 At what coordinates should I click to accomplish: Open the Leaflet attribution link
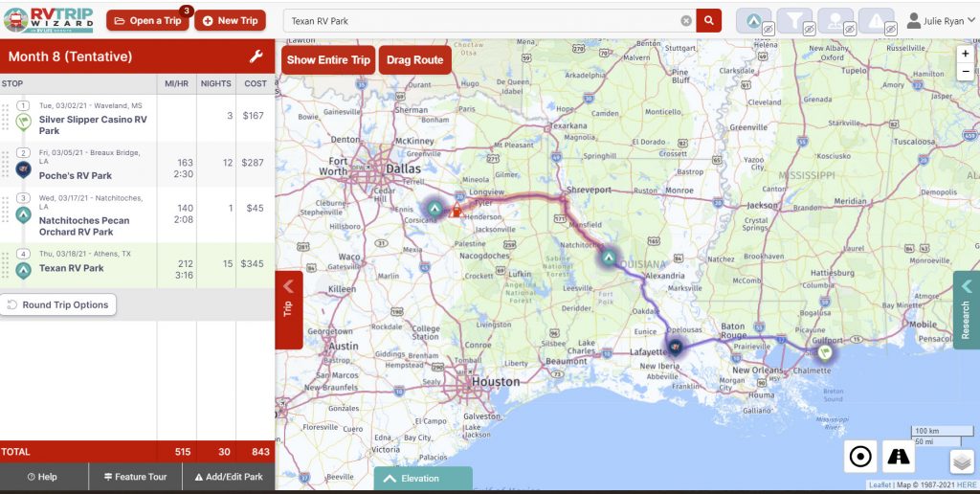[880, 484]
